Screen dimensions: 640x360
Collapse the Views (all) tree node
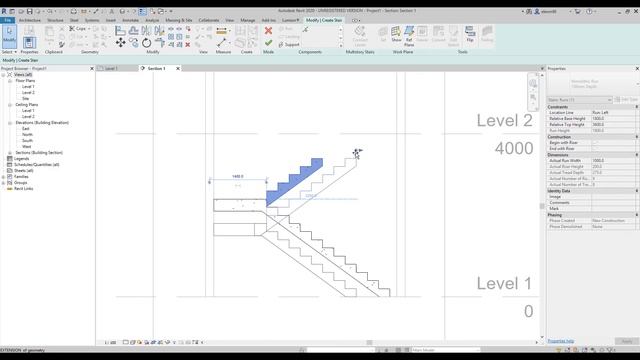pos(3,75)
